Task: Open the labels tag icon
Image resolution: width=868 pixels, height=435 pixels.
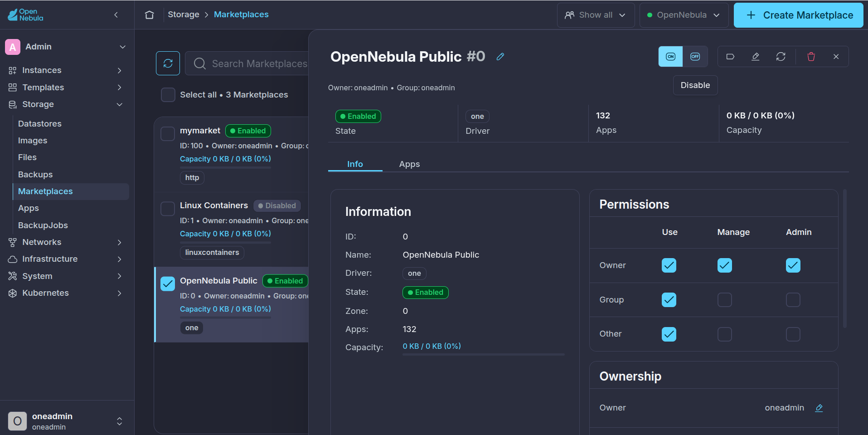Action: point(730,57)
